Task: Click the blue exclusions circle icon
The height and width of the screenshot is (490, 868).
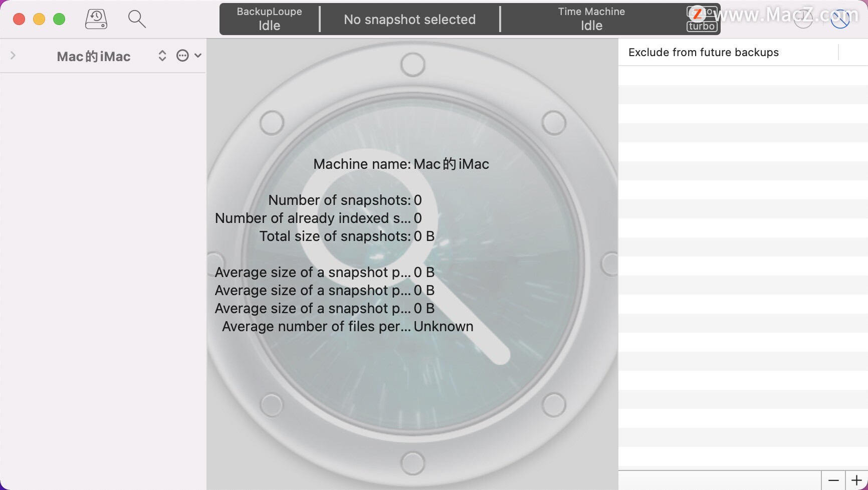Action: [x=840, y=19]
